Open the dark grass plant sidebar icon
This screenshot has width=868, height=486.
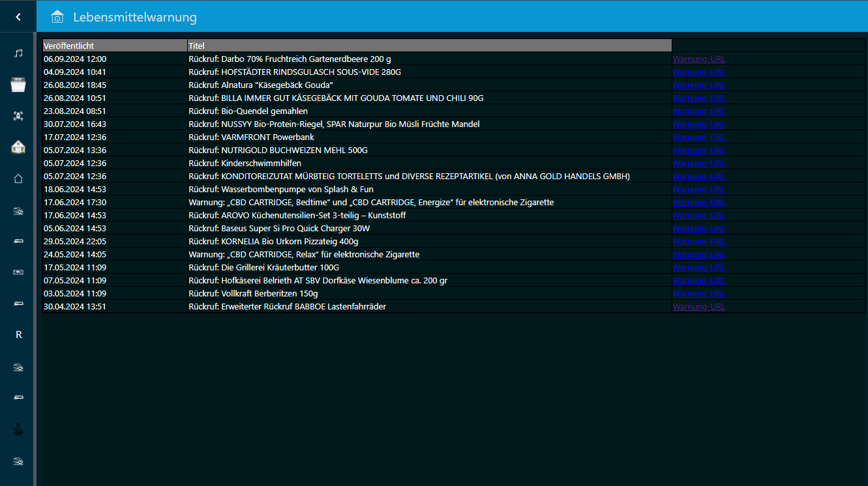pyautogui.click(x=18, y=430)
